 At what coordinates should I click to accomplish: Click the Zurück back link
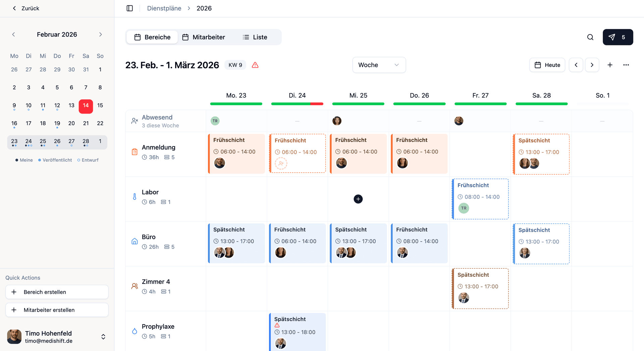click(x=26, y=8)
